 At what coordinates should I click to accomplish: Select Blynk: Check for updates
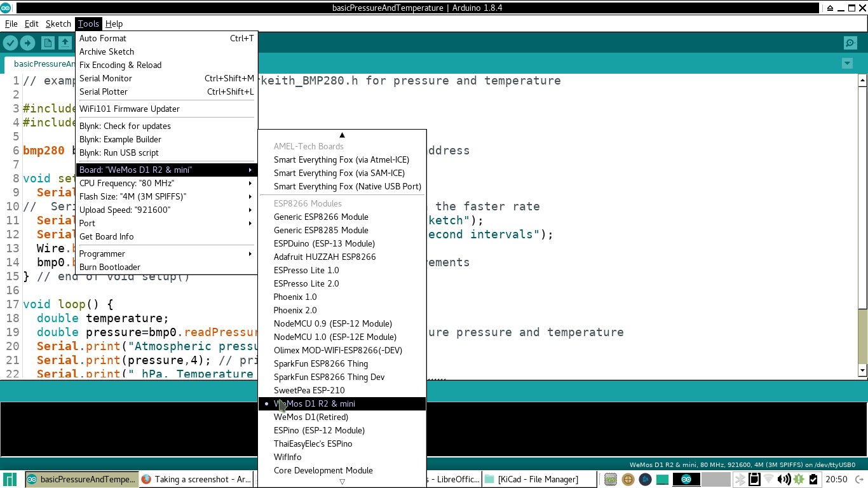coord(166,126)
